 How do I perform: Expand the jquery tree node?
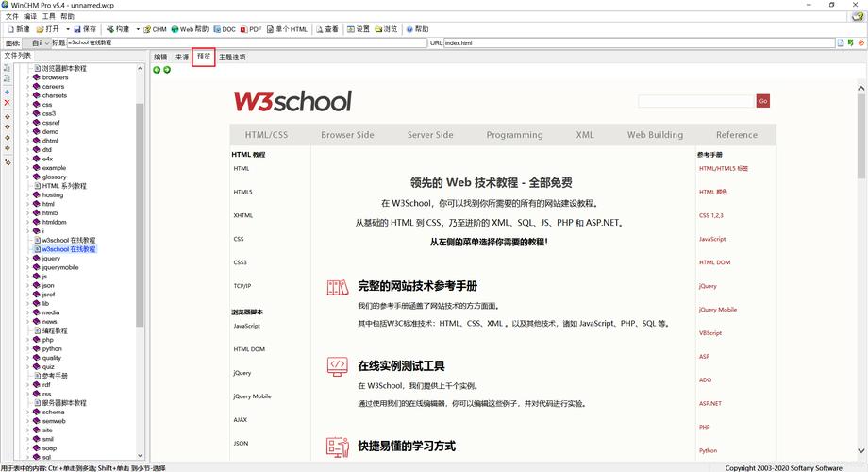coord(27,258)
